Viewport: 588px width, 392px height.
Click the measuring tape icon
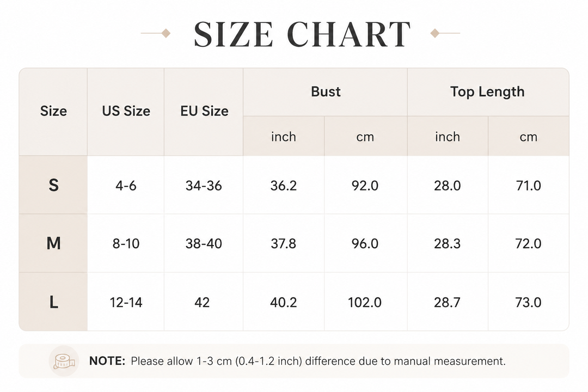(x=64, y=362)
